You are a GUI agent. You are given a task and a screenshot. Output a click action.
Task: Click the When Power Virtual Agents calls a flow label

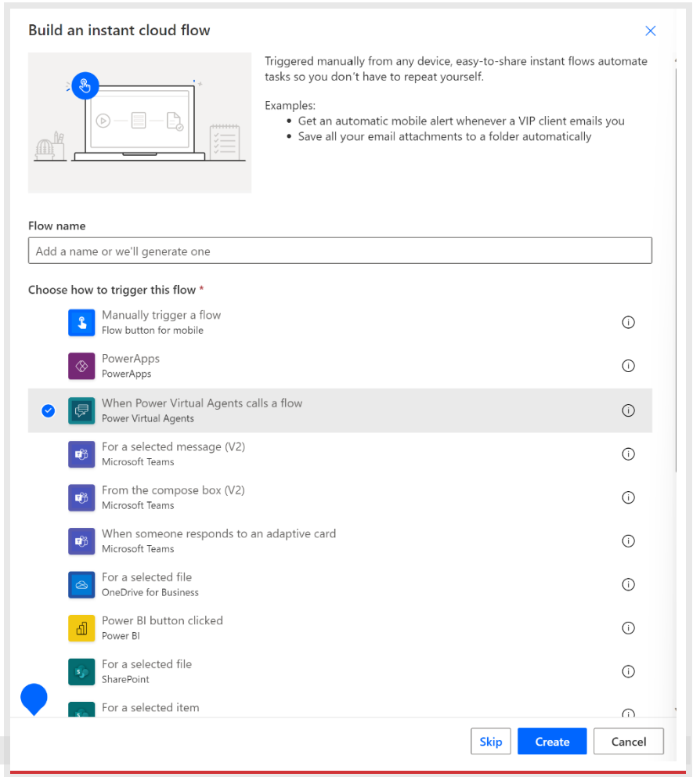pos(202,403)
